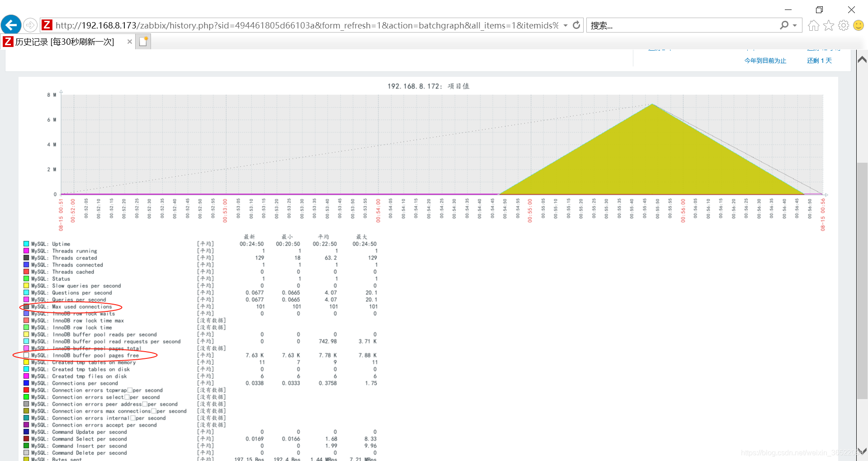Click 'MySQL: Created tmp tables on disk' label
Image resolution: width=868 pixels, height=461 pixels.
point(80,370)
